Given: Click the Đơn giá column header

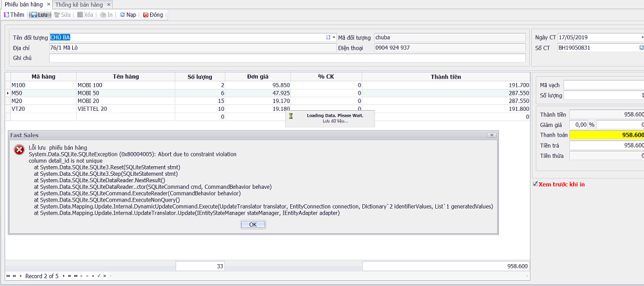Looking at the screenshot, I should coord(257,77).
